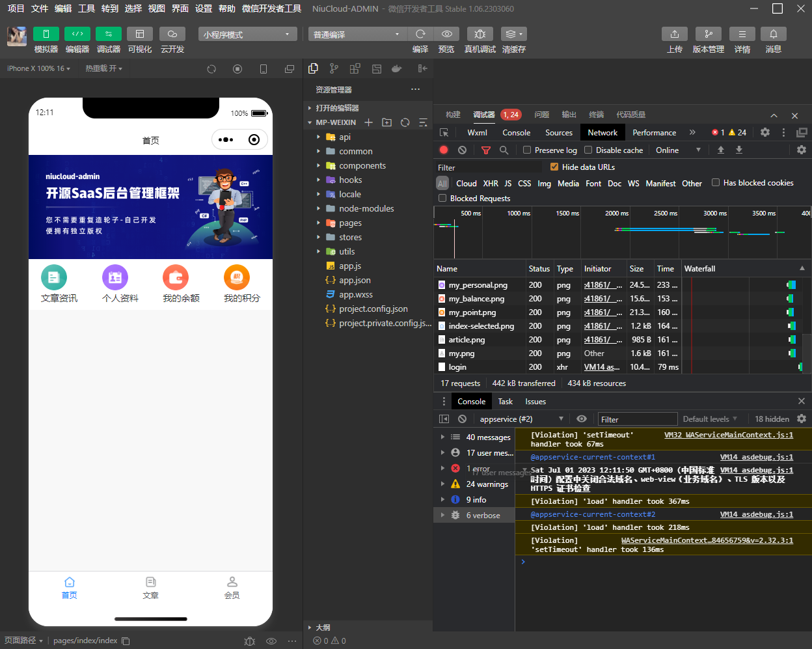Toggle the console sidebar show/hide button

(444, 419)
